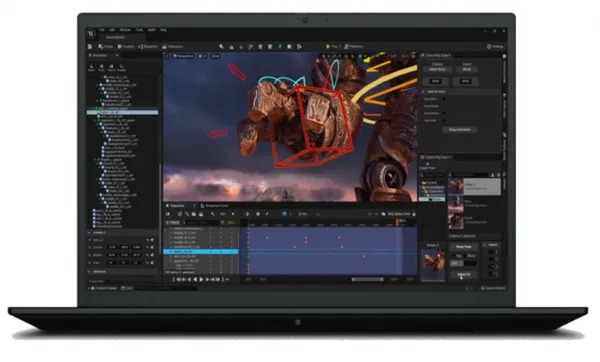Open the Window menu
600x362 pixels.
coord(125,30)
